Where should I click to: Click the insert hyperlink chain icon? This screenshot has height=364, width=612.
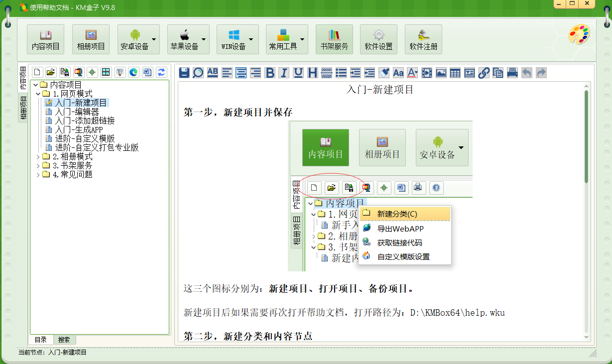[484, 73]
